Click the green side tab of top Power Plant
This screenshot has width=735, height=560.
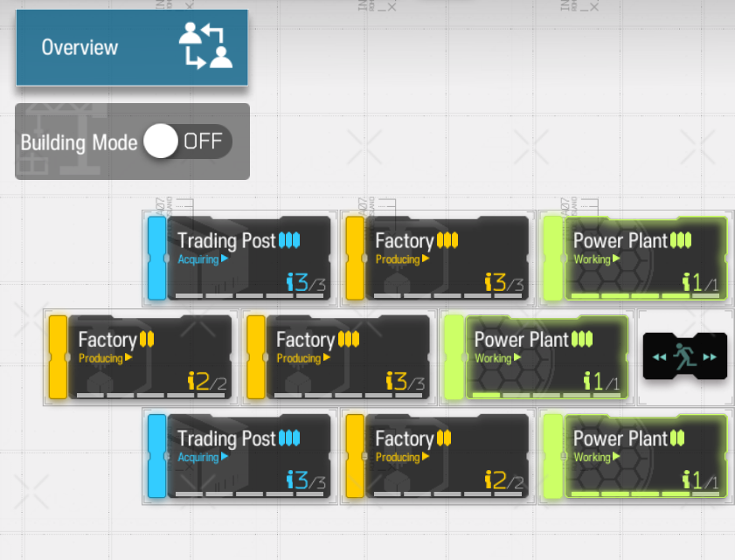coord(553,259)
